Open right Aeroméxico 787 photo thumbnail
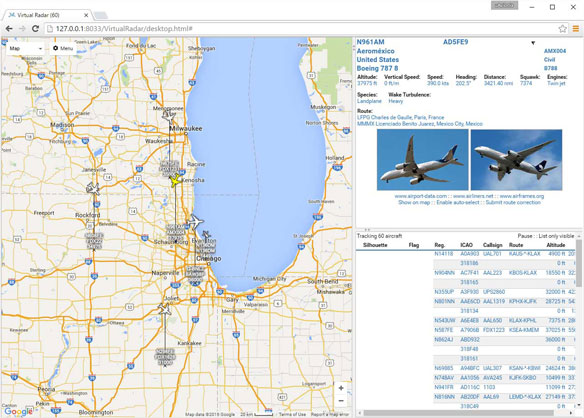 (516, 160)
